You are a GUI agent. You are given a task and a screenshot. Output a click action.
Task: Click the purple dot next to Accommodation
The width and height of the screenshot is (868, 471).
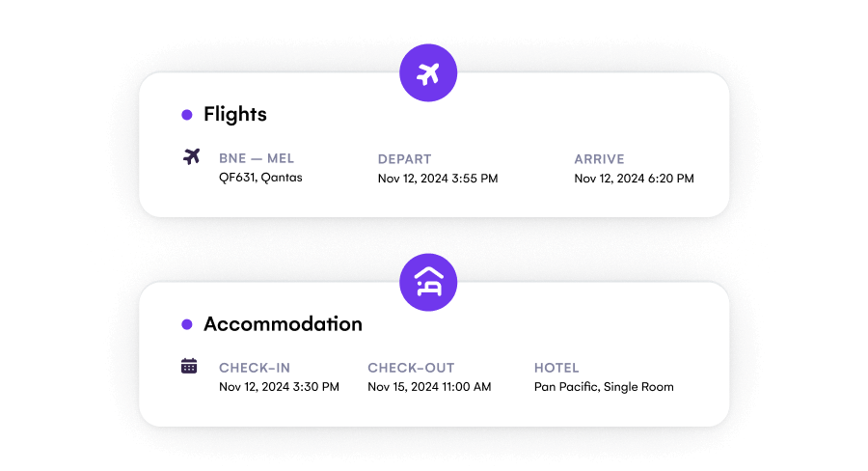[187, 324]
